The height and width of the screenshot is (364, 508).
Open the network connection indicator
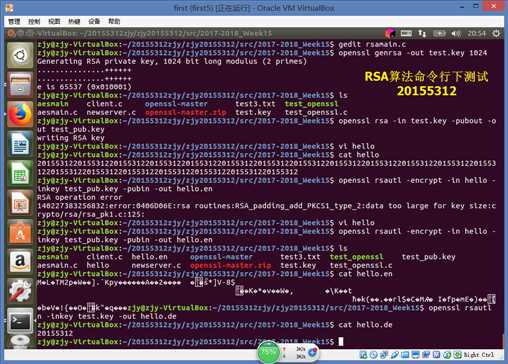click(x=422, y=33)
